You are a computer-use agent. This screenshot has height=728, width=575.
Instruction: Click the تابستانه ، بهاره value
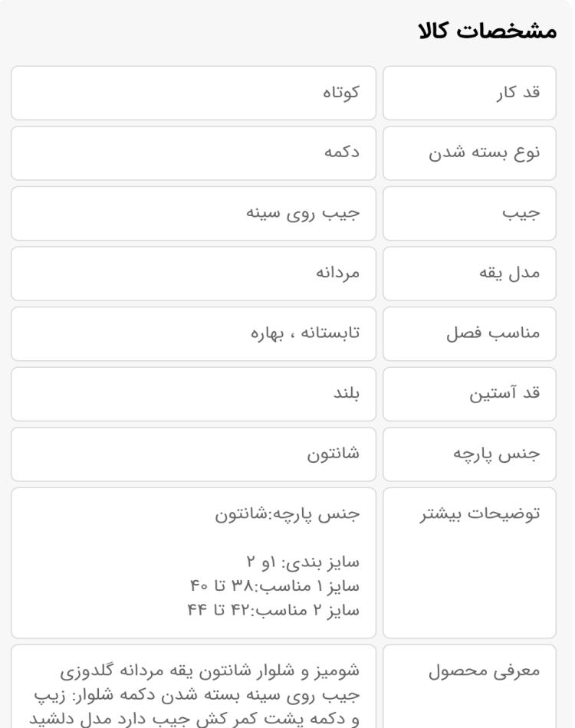[305, 333]
